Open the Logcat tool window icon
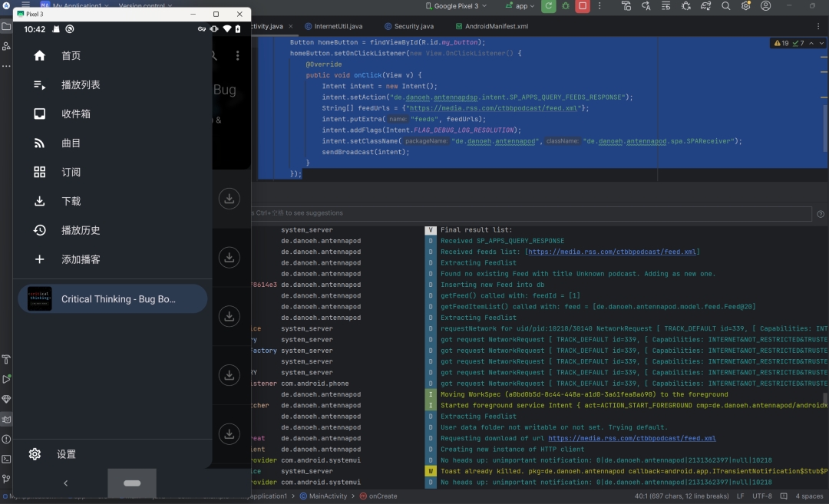Viewport: 829px width, 504px height. tap(6, 419)
